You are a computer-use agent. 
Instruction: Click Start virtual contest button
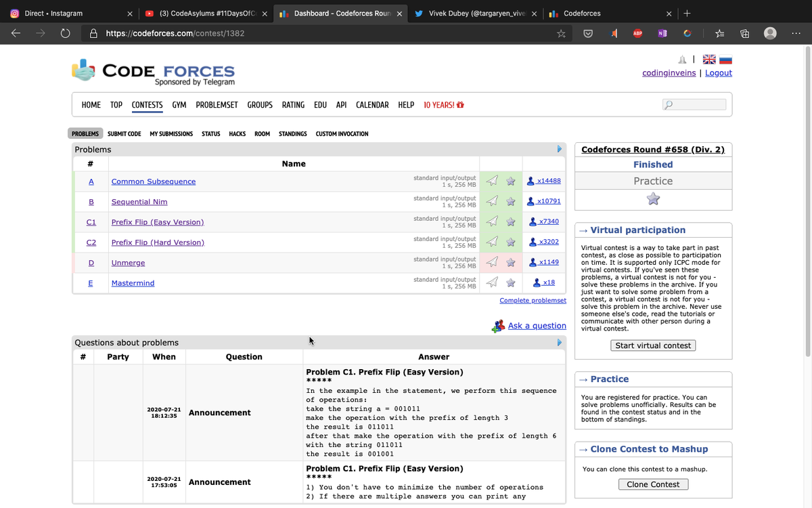[653, 345]
